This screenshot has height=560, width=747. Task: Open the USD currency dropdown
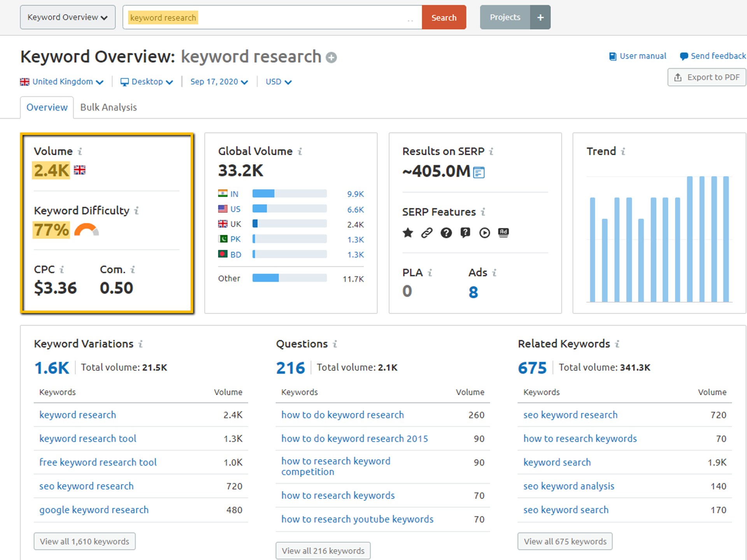(278, 81)
